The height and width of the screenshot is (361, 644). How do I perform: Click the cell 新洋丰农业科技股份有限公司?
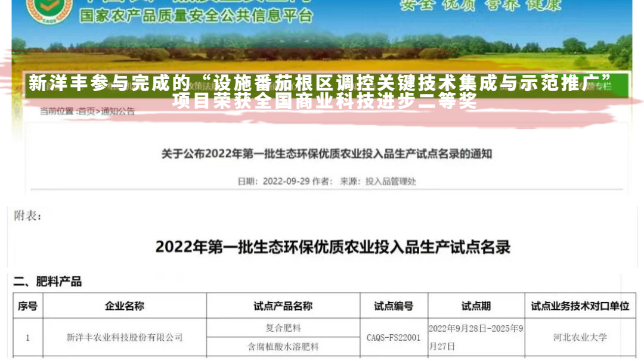coord(125,337)
